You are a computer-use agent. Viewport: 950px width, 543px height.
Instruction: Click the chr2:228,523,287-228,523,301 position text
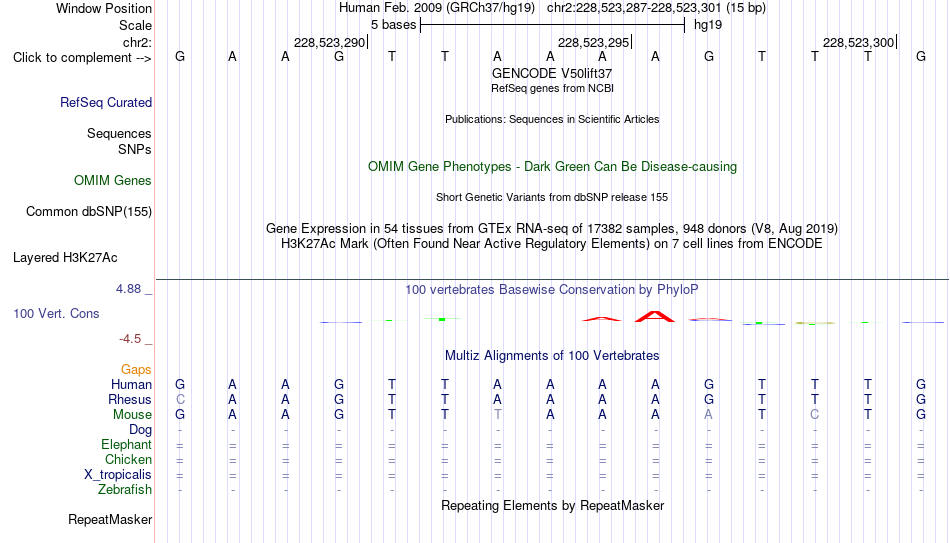pyautogui.click(x=634, y=8)
